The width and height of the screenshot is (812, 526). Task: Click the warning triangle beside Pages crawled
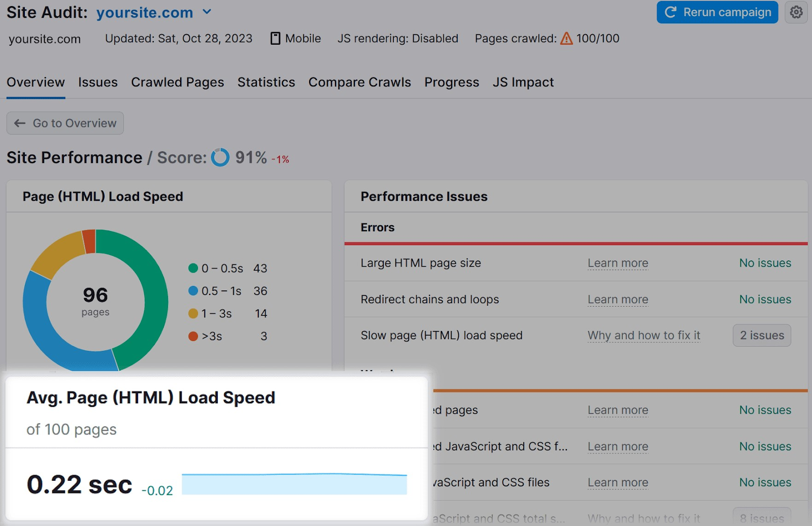point(566,38)
